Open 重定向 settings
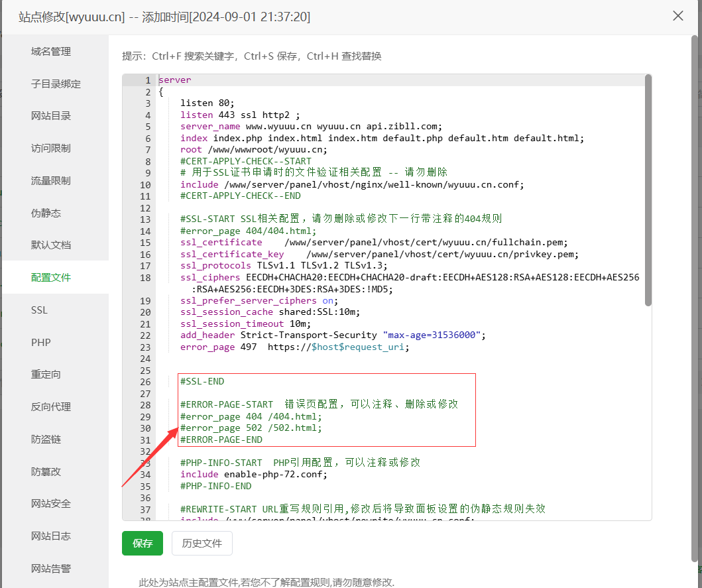Screen dimensions: 702x588 [x=46, y=375]
